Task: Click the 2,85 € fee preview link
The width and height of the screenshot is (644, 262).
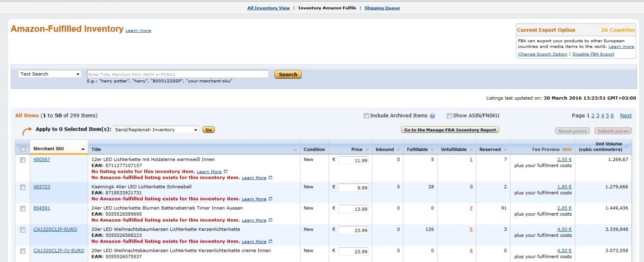Action: 565,208
